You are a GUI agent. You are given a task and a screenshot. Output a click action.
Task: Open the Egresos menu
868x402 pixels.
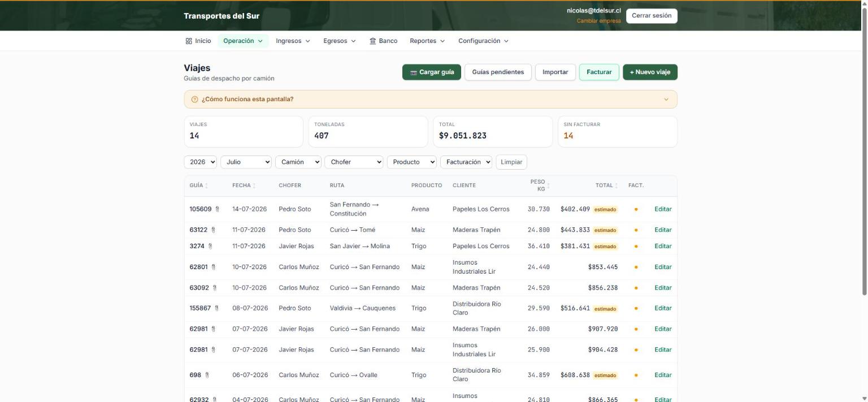tap(340, 41)
